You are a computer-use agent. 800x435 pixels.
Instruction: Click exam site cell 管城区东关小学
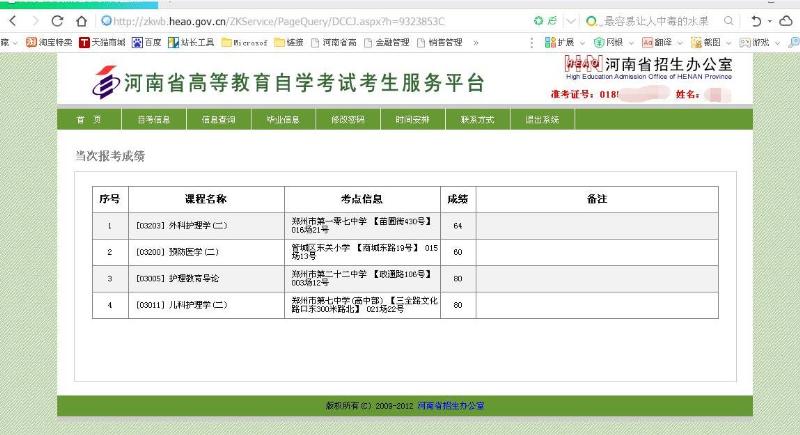362,252
